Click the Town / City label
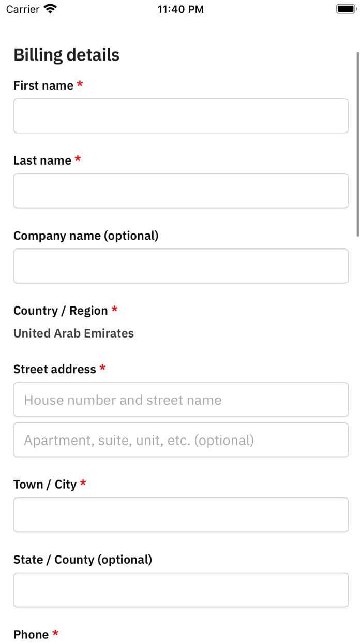The image size is (362, 644). click(45, 485)
